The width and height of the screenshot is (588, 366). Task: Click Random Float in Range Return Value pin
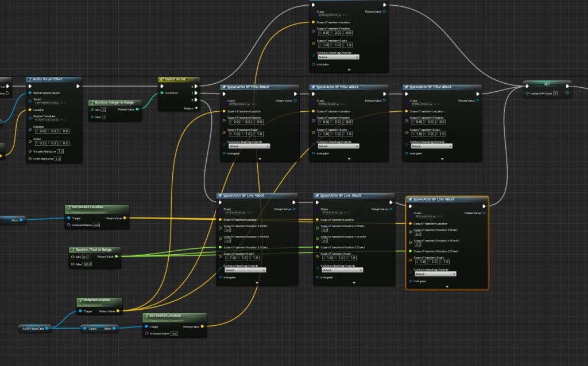click(x=117, y=256)
